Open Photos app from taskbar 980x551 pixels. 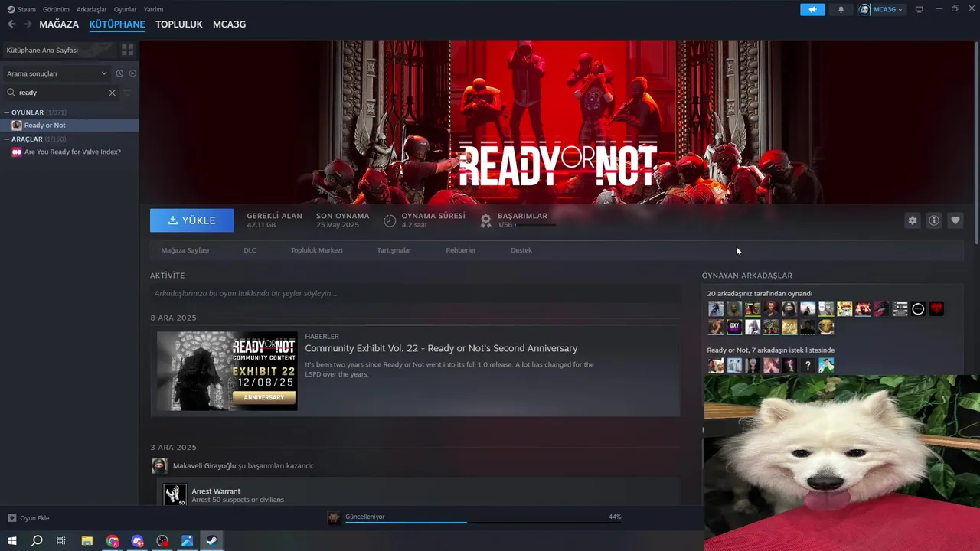tap(187, 541)
